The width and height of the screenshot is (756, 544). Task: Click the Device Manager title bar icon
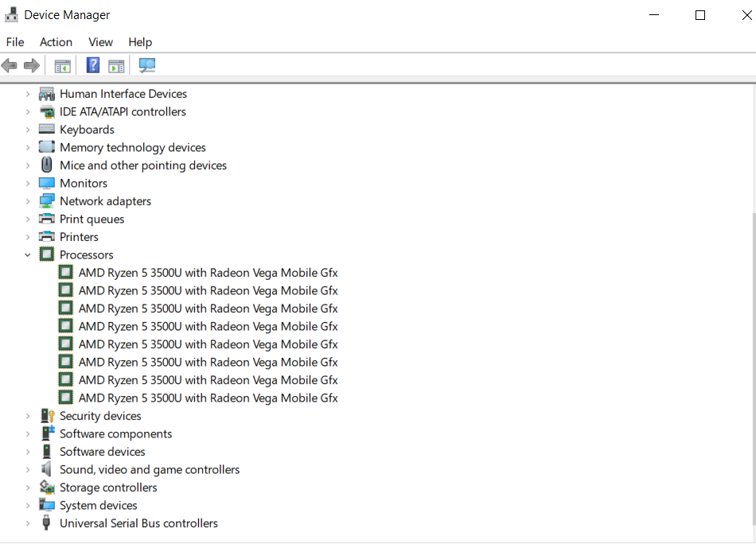pyautogui.click(x=12, y=14)
